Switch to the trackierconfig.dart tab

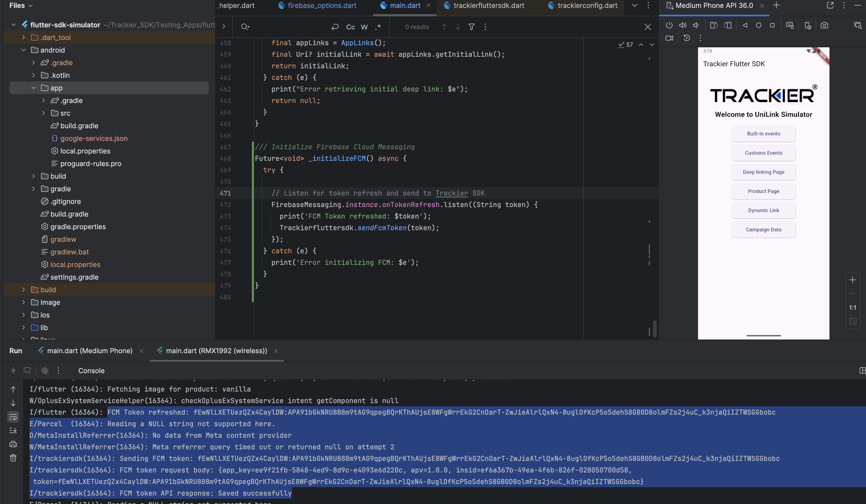tap(587, 6)
